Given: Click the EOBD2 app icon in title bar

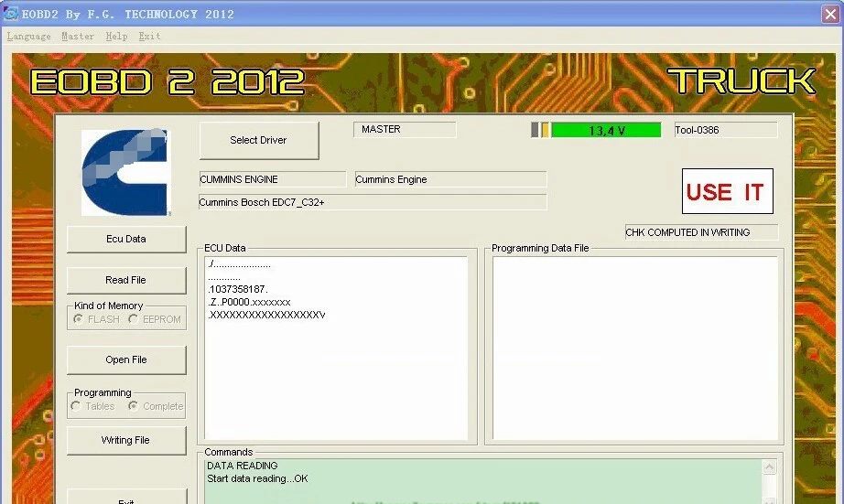Looking at the screenshot, I should 10,14.
